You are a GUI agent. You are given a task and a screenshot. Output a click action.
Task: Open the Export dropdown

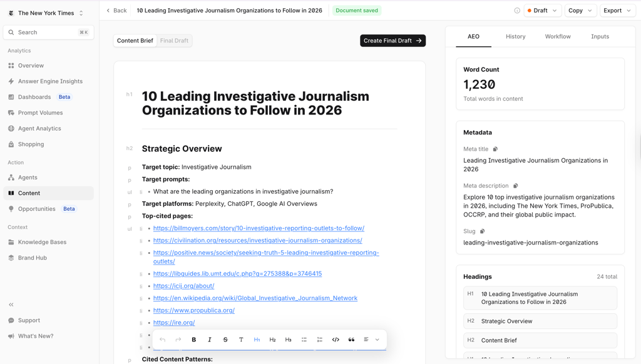[617, 11]
